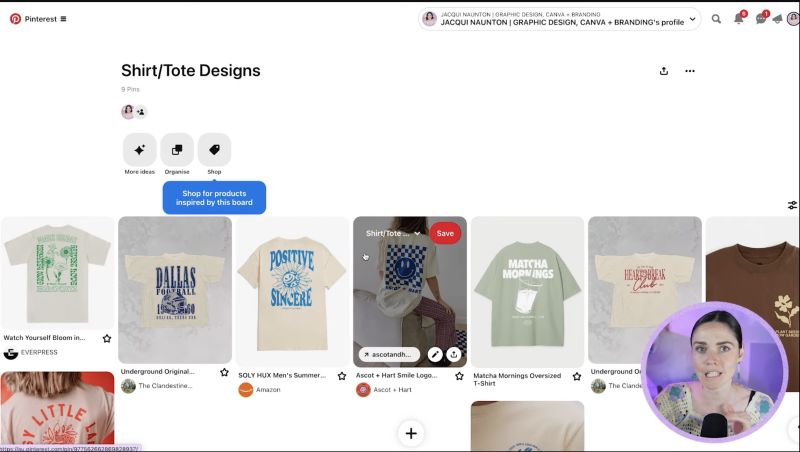Open the Positive Sincere shirt pin
Image resolution: width=800 pixels, height=452 pixels.
292,292
